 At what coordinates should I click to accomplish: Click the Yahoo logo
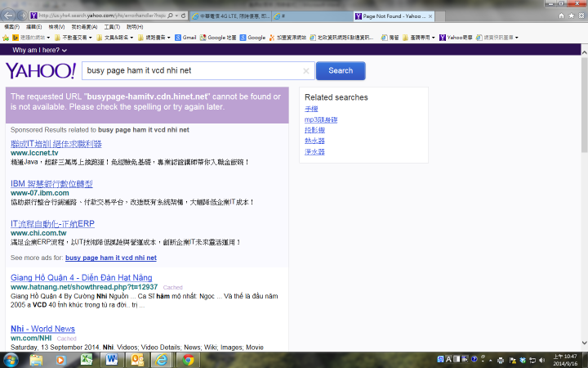pyautogui.click(x=41, y=70)
